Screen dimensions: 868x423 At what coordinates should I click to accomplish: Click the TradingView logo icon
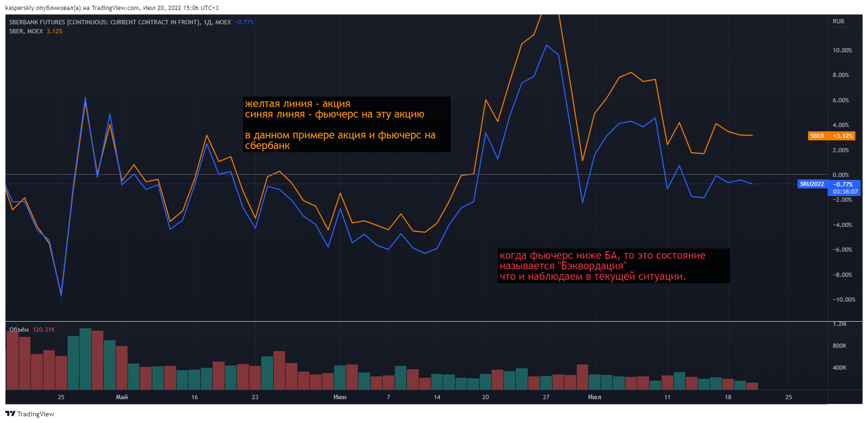pyautogui.click(x=10, y=414)
